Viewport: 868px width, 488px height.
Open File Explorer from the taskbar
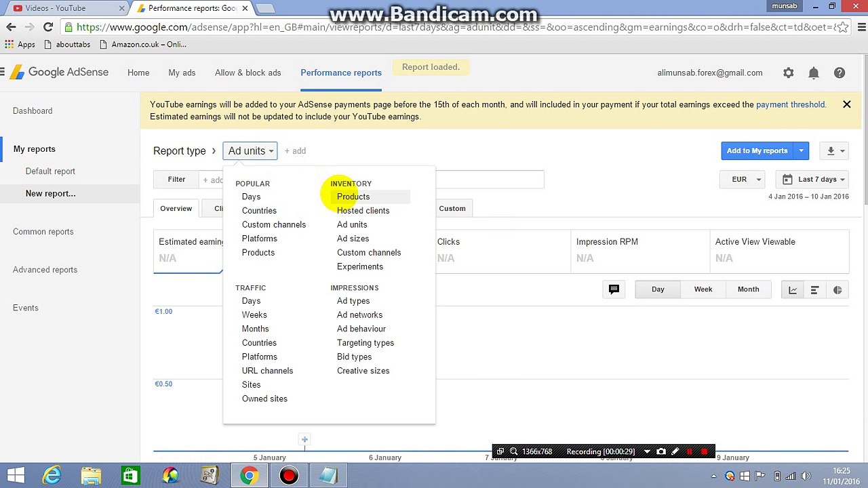point(91,476)
